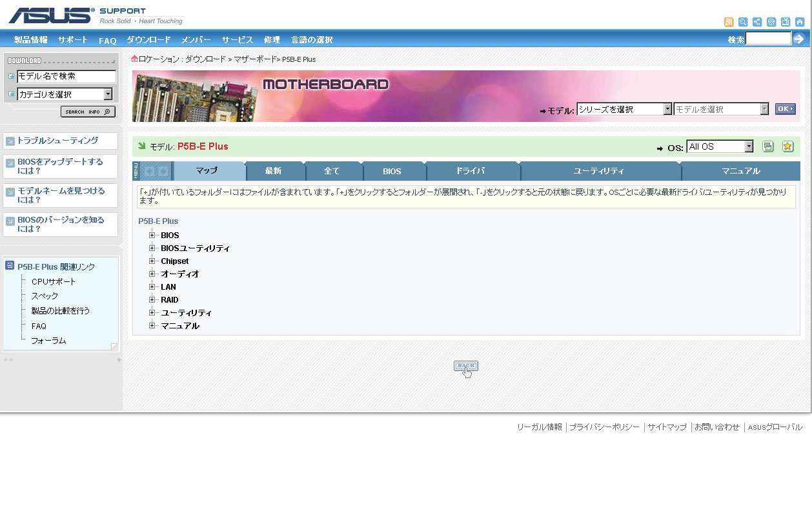Open the CPUサポート related link

pos(54,282)
